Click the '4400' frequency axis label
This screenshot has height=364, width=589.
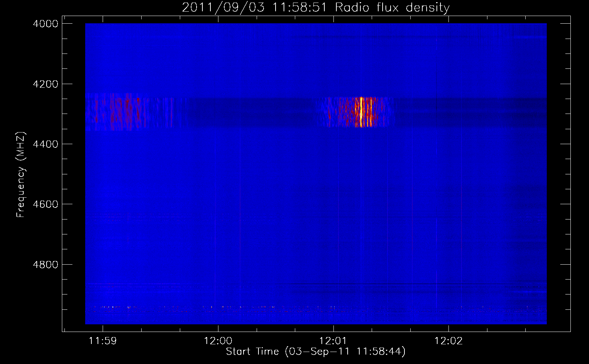(x=46, y=144)
